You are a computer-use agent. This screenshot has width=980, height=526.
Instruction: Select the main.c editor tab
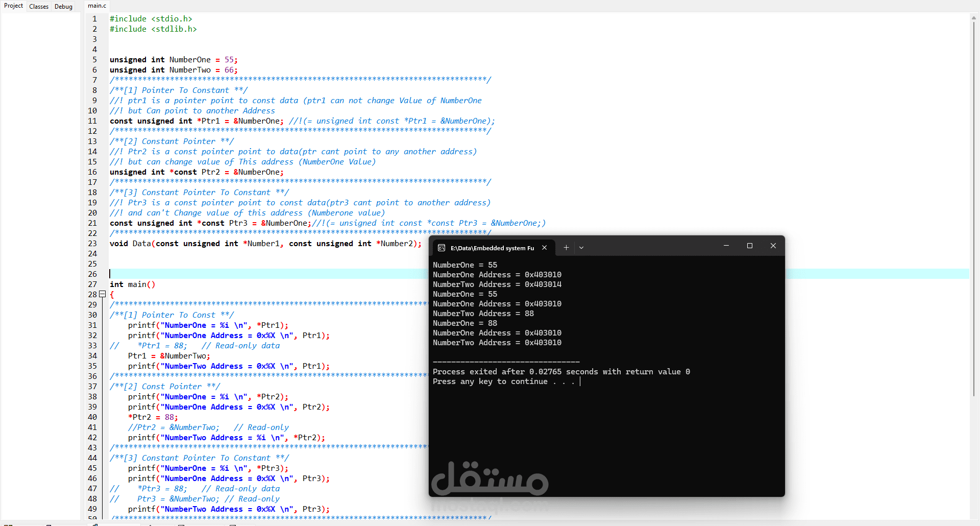tap(96, 6)
